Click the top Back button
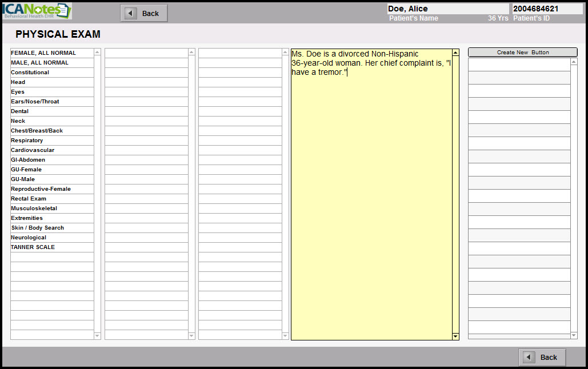Viewport: 588px width, 369px height. click(144, 13)
